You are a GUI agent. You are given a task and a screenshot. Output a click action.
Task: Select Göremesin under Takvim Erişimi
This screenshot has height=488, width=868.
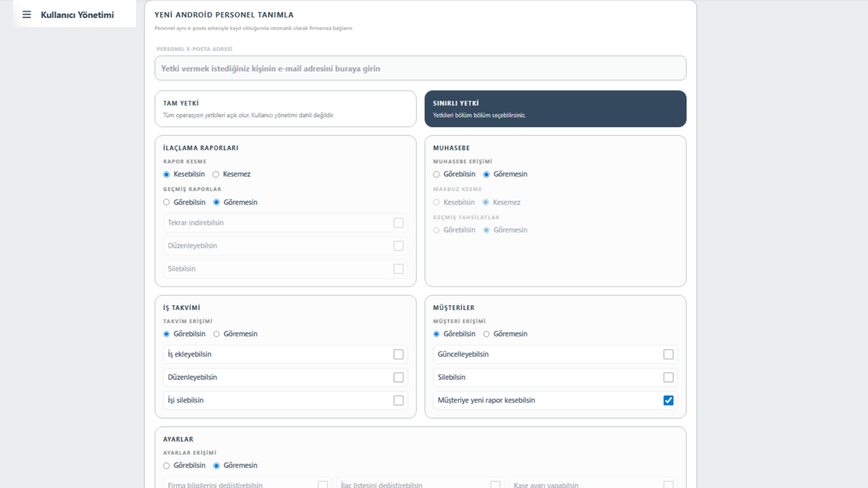click(216, 334)
